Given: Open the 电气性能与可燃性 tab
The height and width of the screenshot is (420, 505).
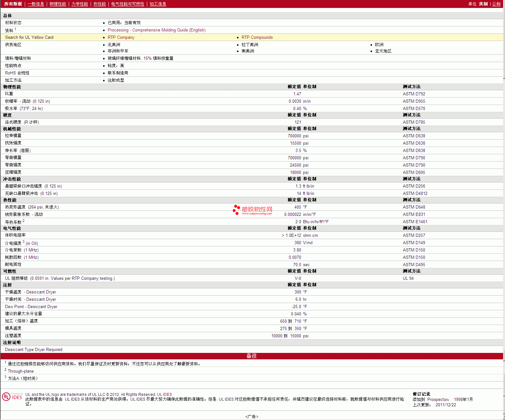Looking at the screenshot, I should (128, 4).
